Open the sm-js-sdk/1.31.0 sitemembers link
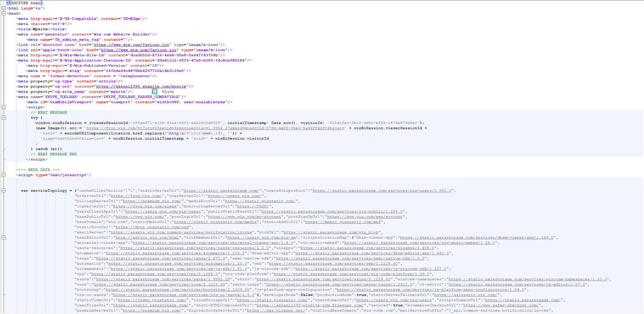The width and height of the screenshot is (644, 314). [x=179, y=269]
